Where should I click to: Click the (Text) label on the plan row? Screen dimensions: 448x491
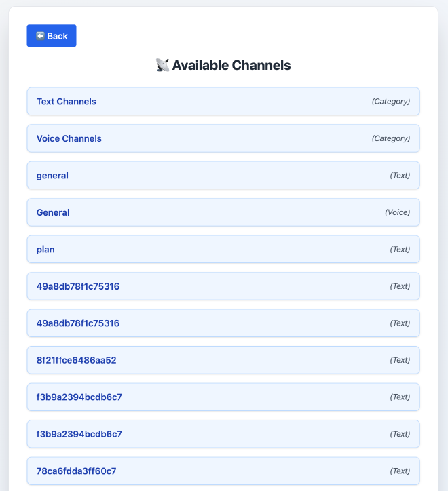[400, 250]
